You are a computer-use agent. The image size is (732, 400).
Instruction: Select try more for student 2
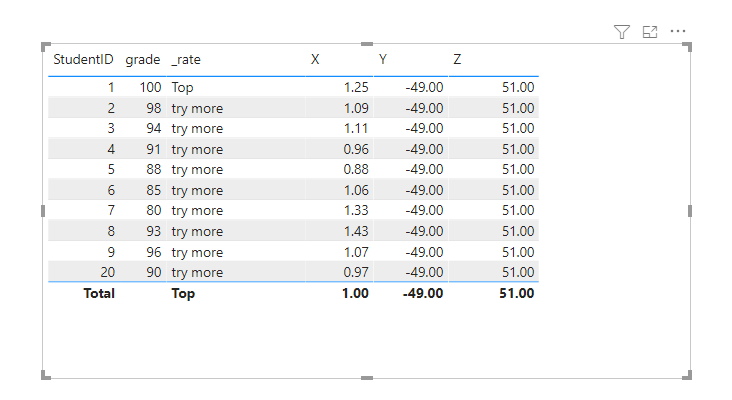(x=197, y=108)
